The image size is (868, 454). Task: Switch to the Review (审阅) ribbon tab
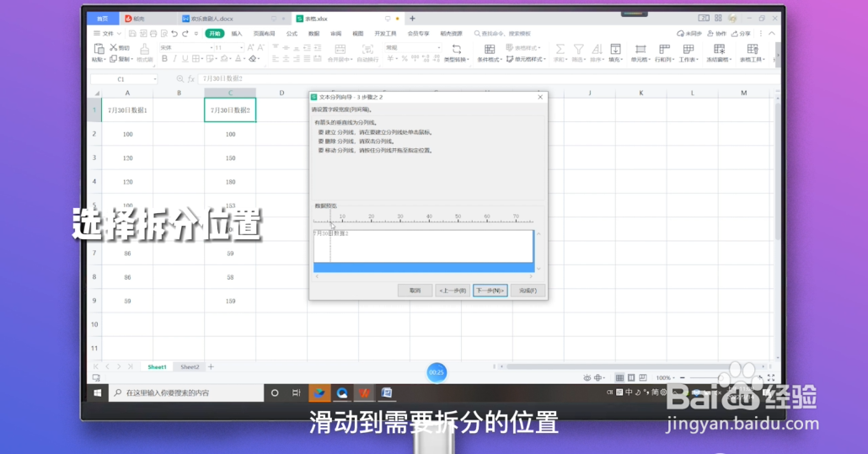click(x=336, y=34)
